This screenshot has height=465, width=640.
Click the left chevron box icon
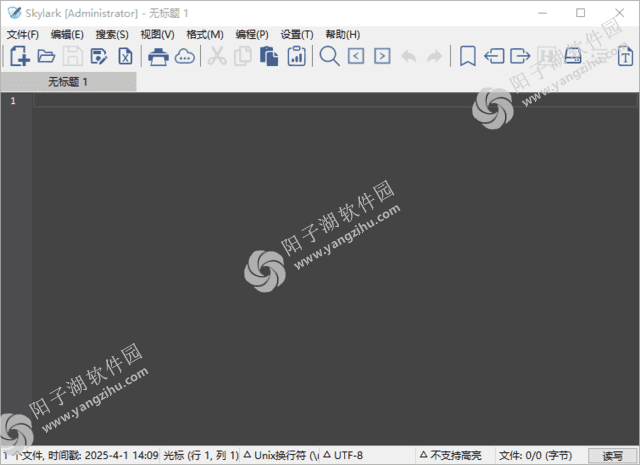click(x=356, y=56)
